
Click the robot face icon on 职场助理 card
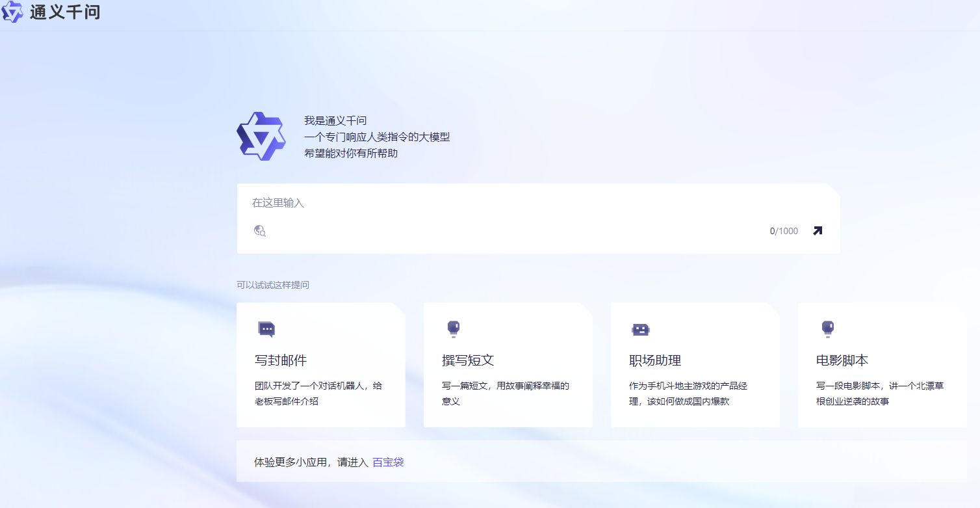(639, 329)
